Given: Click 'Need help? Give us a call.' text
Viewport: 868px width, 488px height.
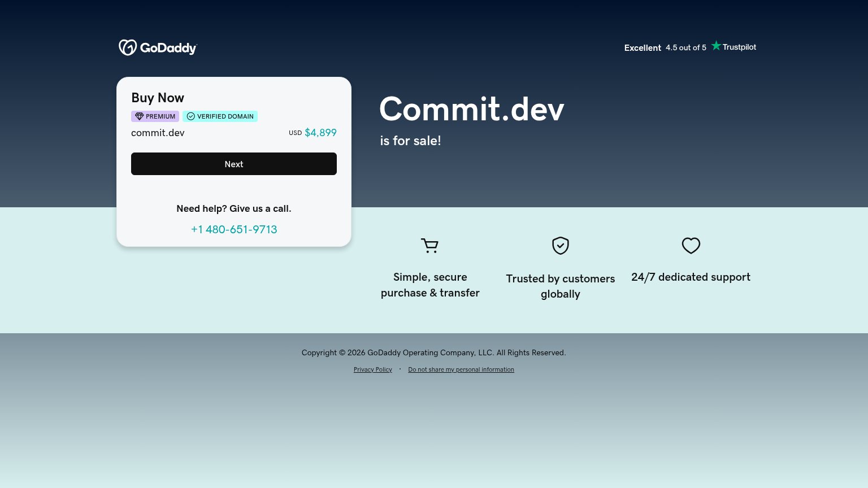Looking at the screenshot, I should pyautogui.click(x=234, y=208).
